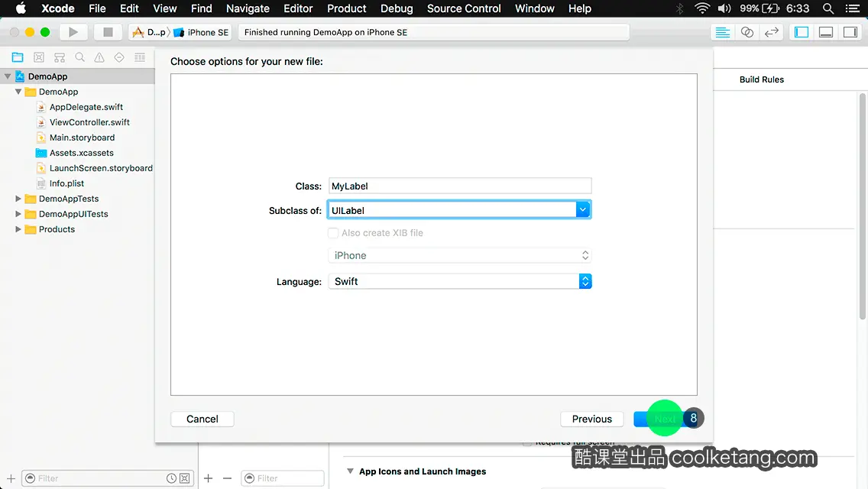Toggle the Navigator panel
The height and width of the screenshot is (489, 868).
pos(802,32)
